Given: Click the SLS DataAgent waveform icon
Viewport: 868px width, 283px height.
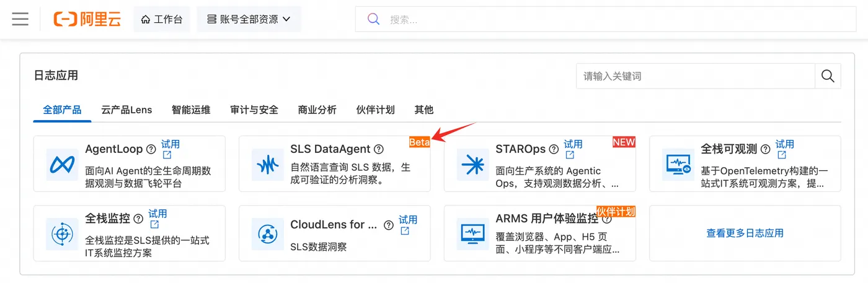Looking at the screenshot, I should [268, 165].
